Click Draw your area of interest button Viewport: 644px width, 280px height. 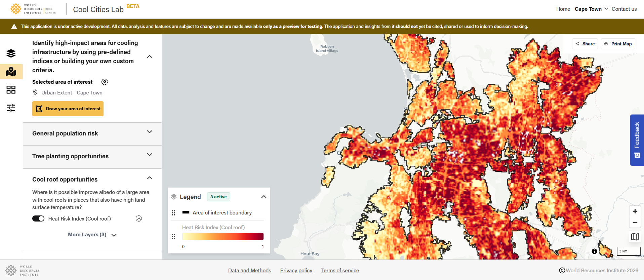(x=68, y=109)
